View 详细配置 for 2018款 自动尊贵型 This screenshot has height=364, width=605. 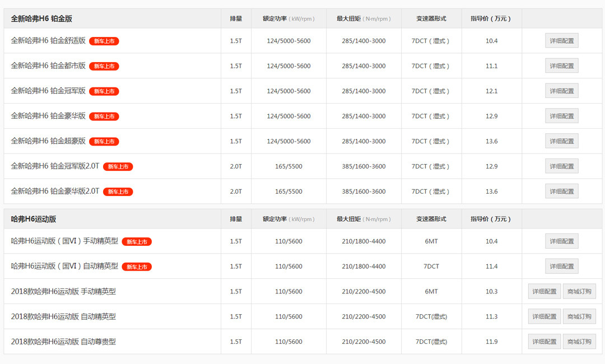pyautogui.click(x=544, y=342)
